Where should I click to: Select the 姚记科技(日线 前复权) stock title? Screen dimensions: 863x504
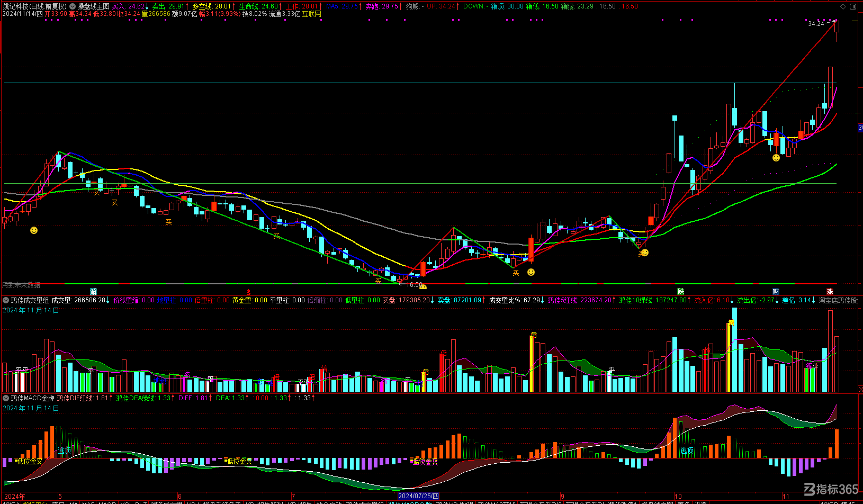35,6
